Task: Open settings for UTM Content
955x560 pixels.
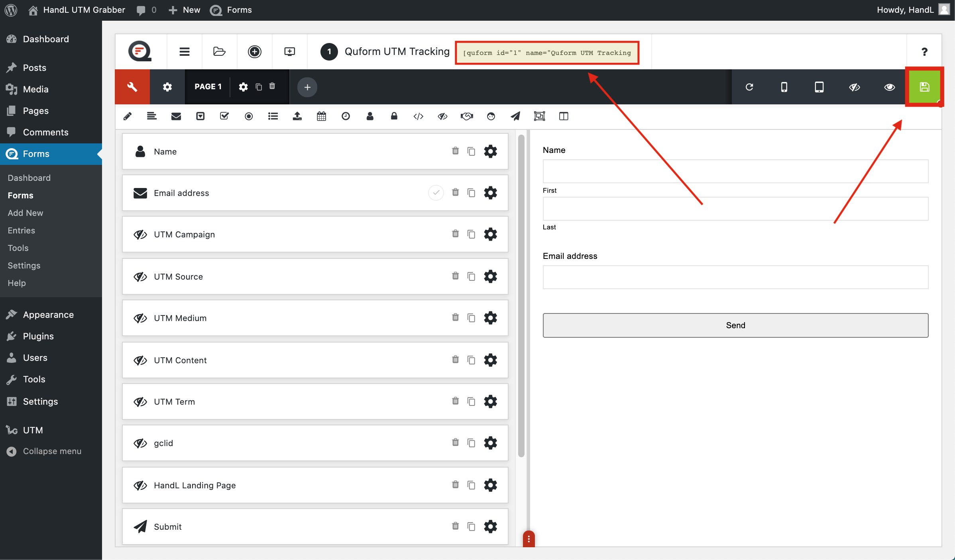Action: click(x=491, y=360)
